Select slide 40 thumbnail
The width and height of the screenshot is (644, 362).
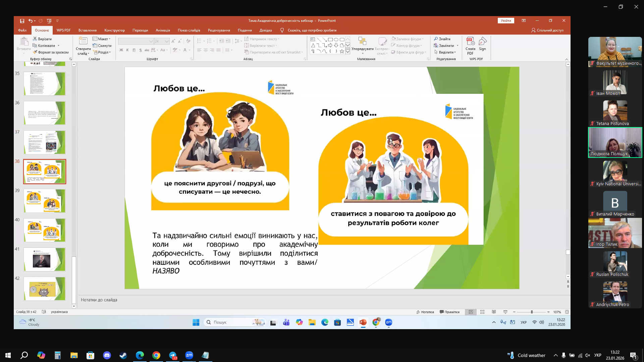(x=45, y=230)
